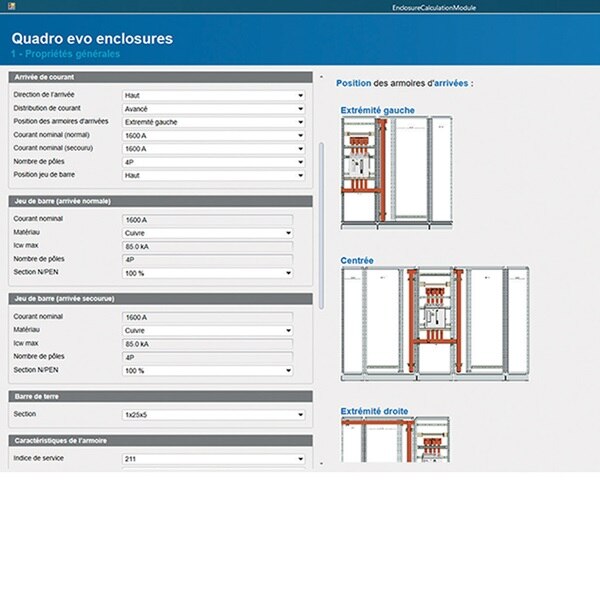This screenshot has height=600, width=600.
Task: Click the form panel scrollbar thumb
Action: coord(321,226)
